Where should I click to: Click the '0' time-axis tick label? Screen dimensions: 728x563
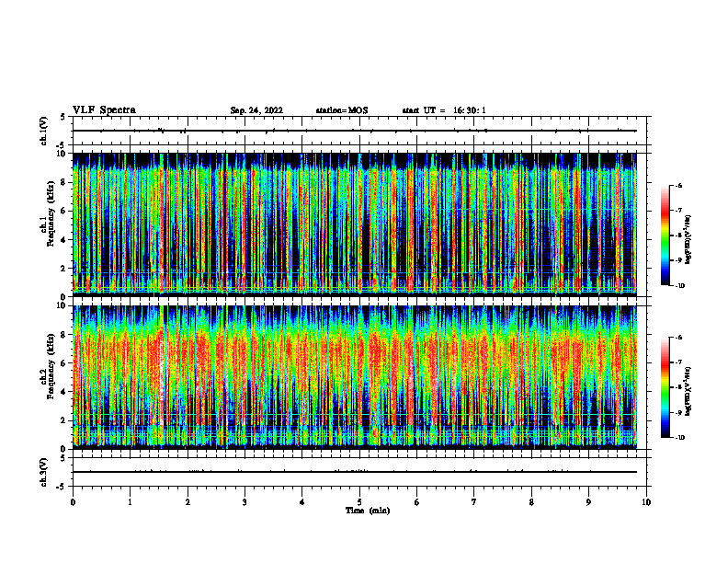[73, 502]
